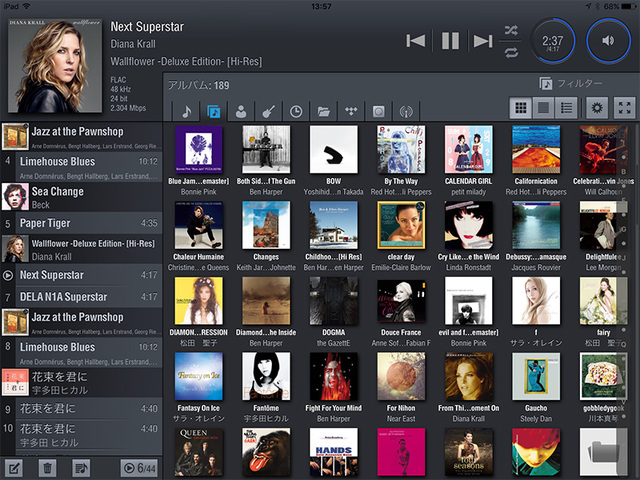Toggle repeat playback mode
Viewport: 640px width, 480px height.
click(512, 52)
